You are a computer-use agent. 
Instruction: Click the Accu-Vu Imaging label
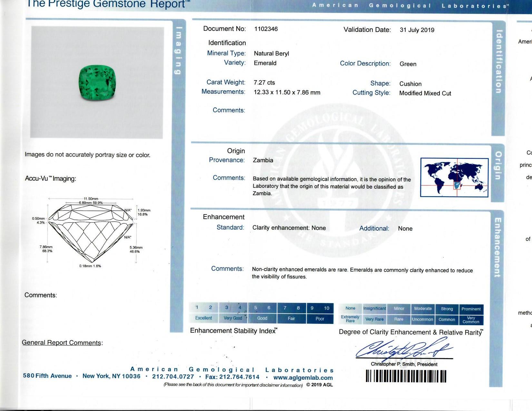pyautogui.click(x=51, y=179)
